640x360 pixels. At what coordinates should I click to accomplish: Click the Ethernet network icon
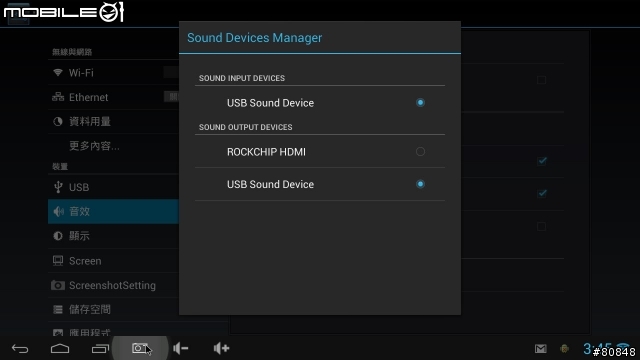pos(58,97)
